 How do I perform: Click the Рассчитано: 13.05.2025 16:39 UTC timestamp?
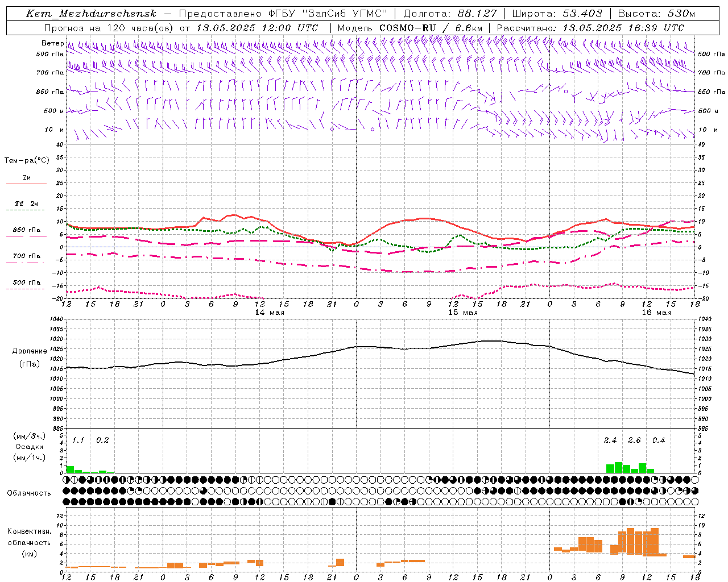(x=590, y=28)
